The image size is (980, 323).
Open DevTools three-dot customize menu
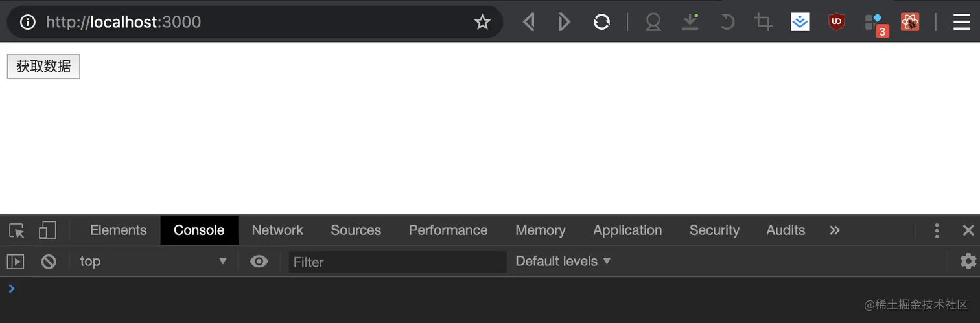(937, 230)
